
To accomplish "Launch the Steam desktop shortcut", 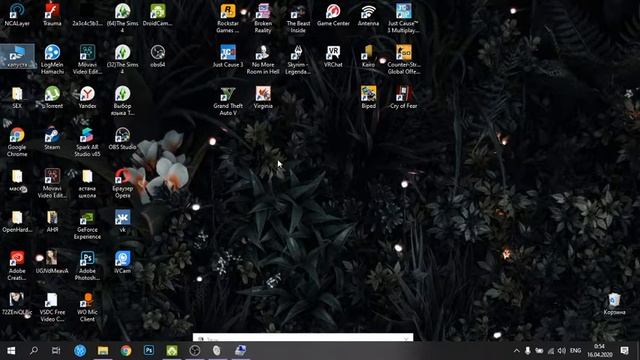I will (x=52, y=139).
